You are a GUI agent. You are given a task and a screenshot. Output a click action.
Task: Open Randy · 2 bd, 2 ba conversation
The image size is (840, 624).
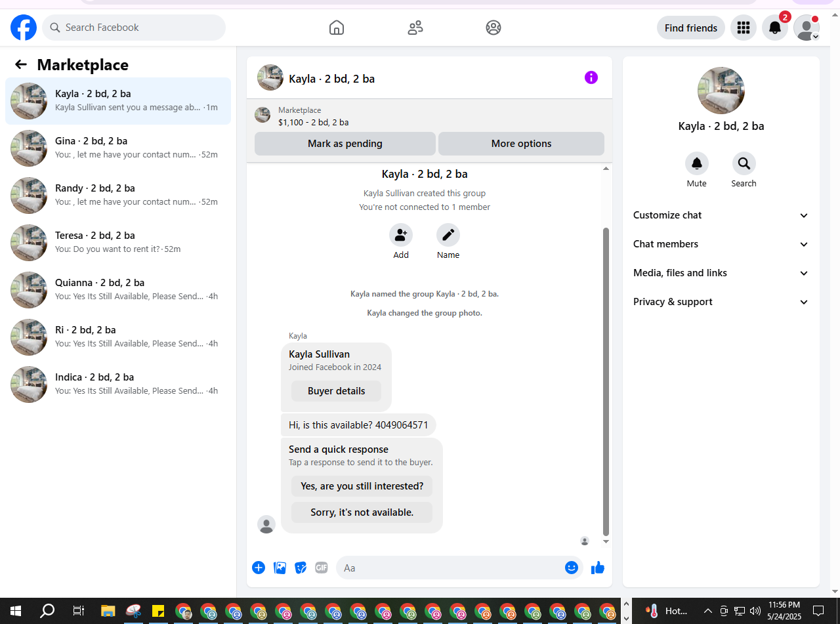[118, 196]
